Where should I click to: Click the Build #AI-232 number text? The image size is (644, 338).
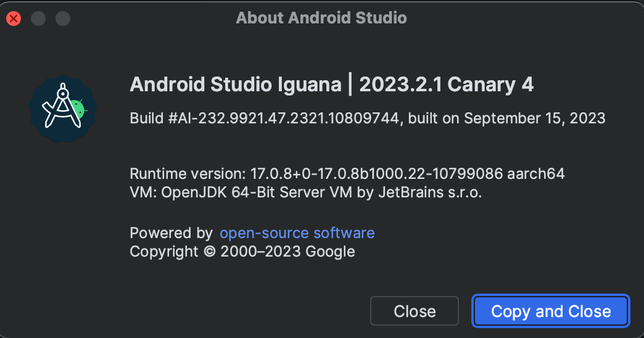(264, 118)
